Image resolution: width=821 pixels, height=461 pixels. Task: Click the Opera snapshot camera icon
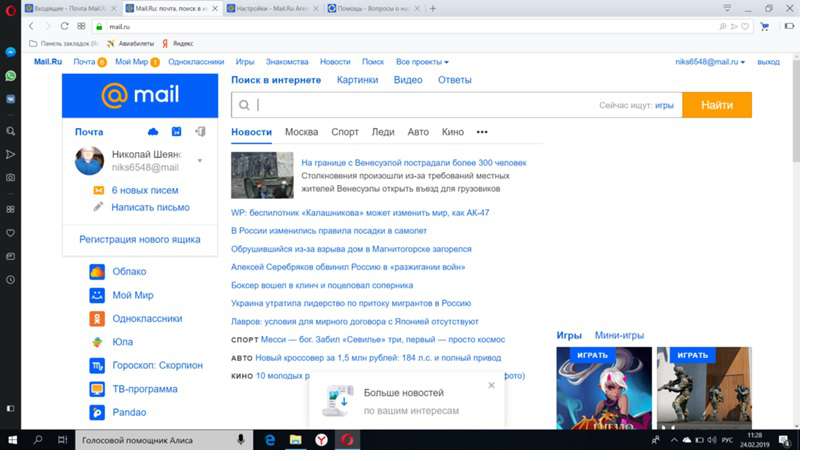pyautogui.click(x=11, y=177)
